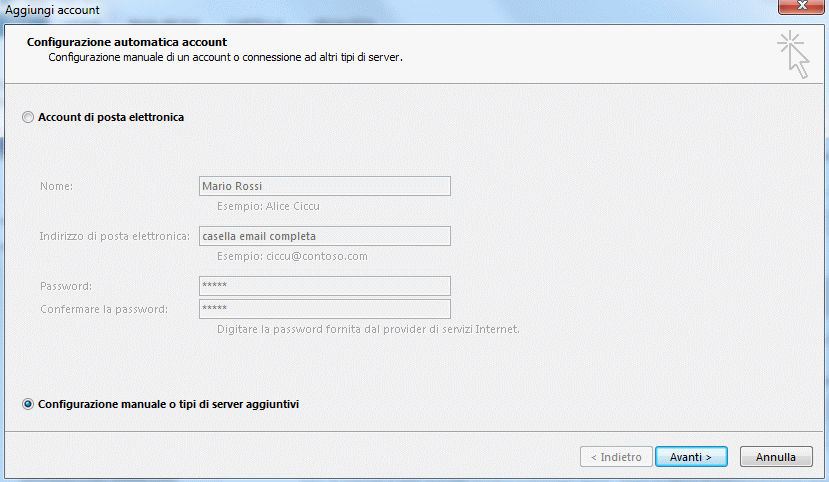Click the Nome field containing Mario Rossi
The image size is (829, 482).
pos(324,186)
